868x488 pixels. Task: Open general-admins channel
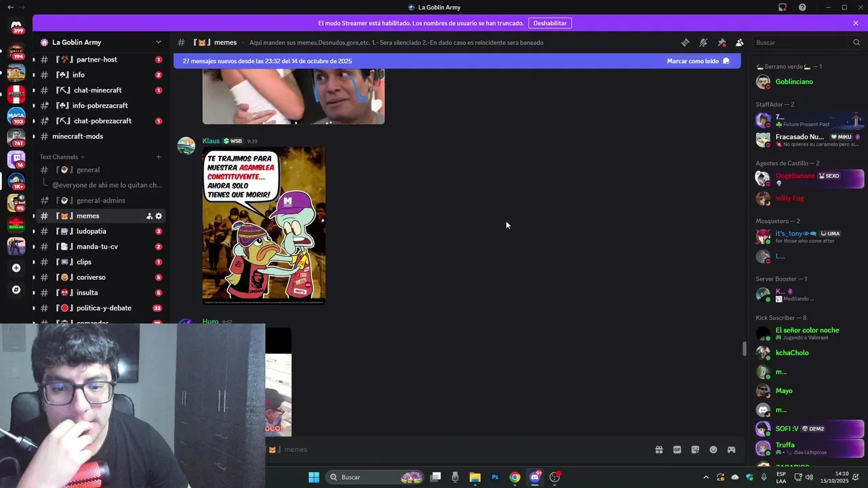[x=100, y=201]
